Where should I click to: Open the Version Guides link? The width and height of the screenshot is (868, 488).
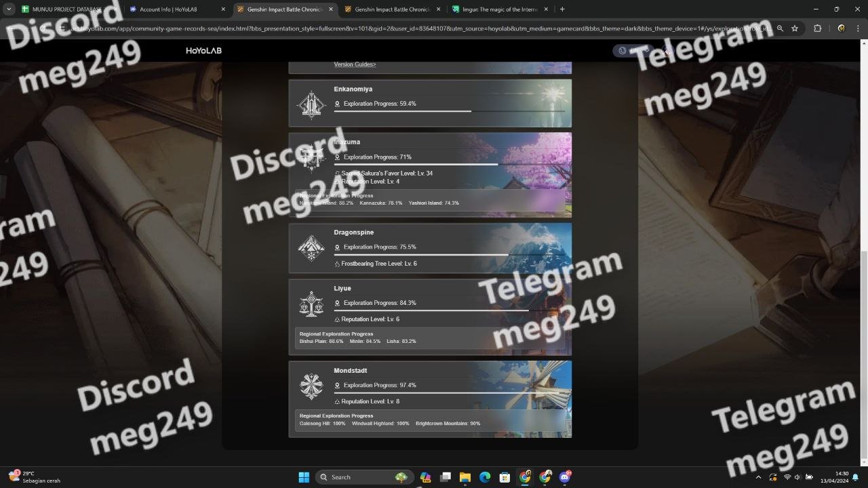point(355,64)
